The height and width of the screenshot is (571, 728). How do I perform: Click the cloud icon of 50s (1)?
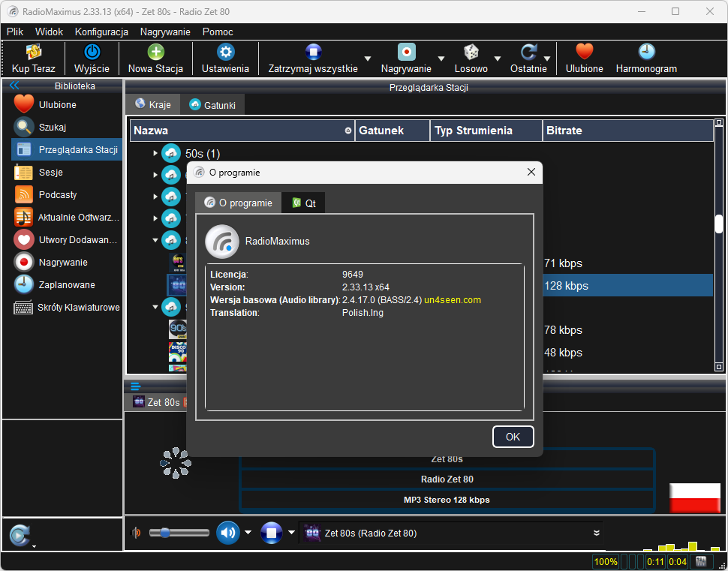[x=171, y=153]
